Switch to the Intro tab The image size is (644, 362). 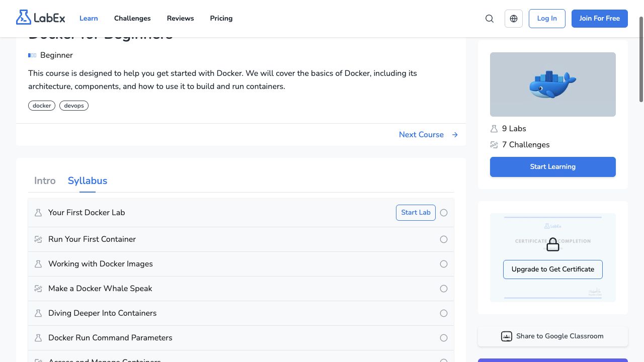coord(45,181)
